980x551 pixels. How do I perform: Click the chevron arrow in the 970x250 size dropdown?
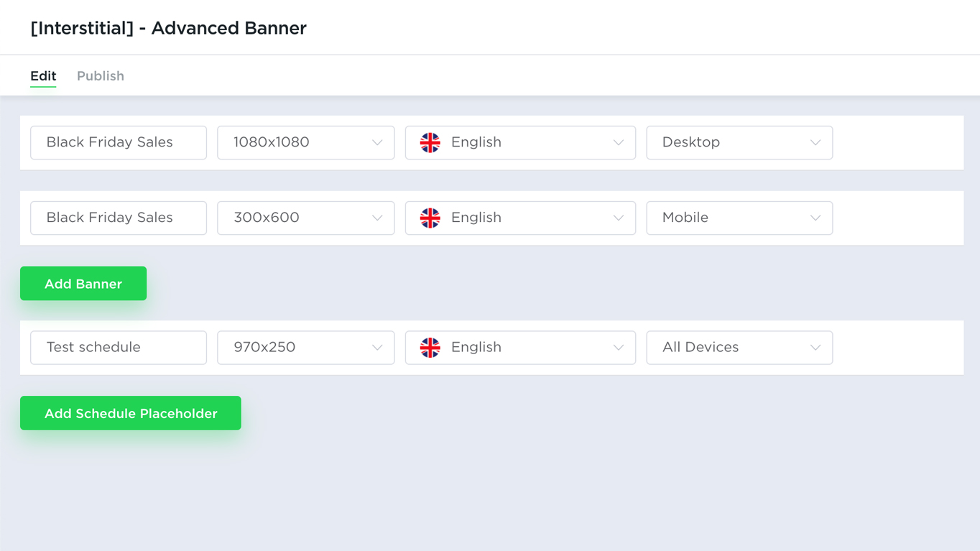[x=377, y=348]
